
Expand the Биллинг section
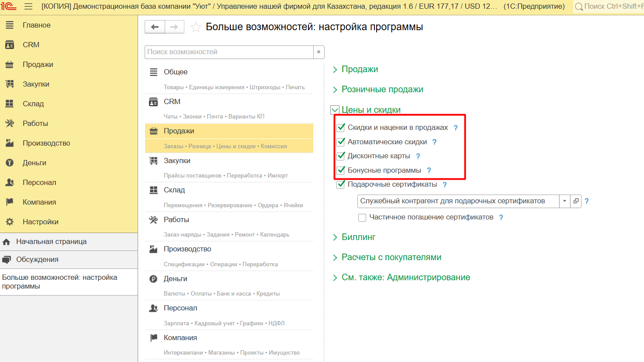tap(358, 237)
